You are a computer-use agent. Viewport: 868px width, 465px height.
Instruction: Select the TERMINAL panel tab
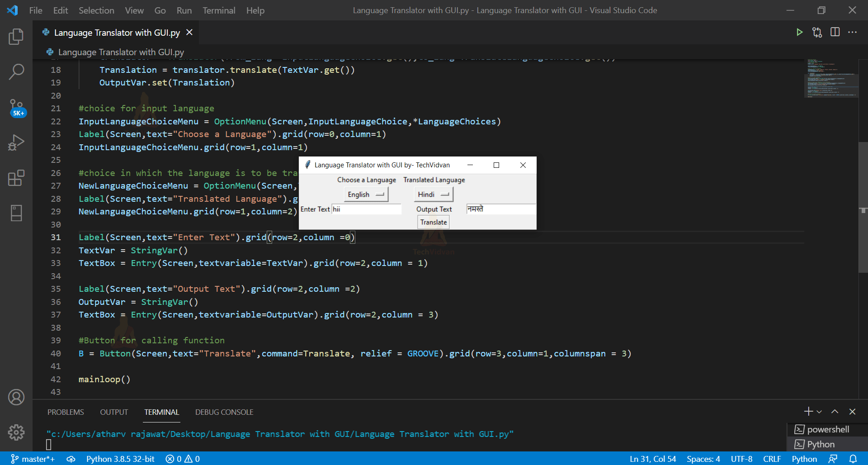[162, 412]
